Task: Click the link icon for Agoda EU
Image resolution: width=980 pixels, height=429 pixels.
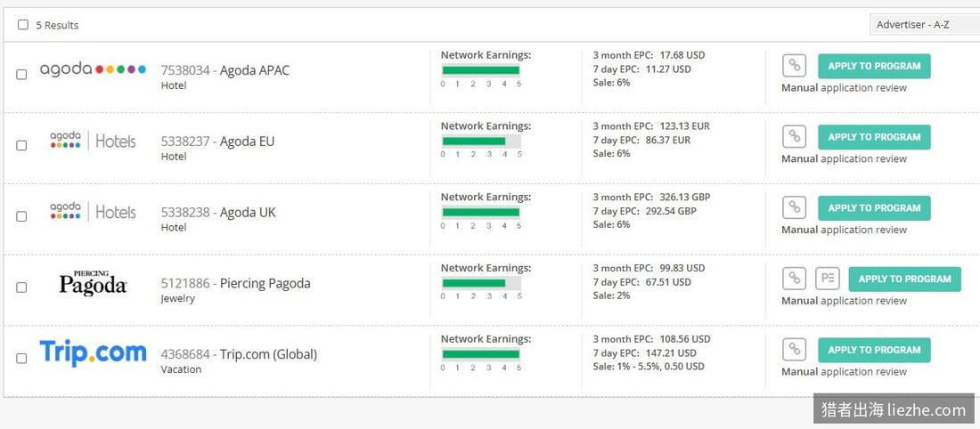Action: pyautogui.click(x=794, y=137)
